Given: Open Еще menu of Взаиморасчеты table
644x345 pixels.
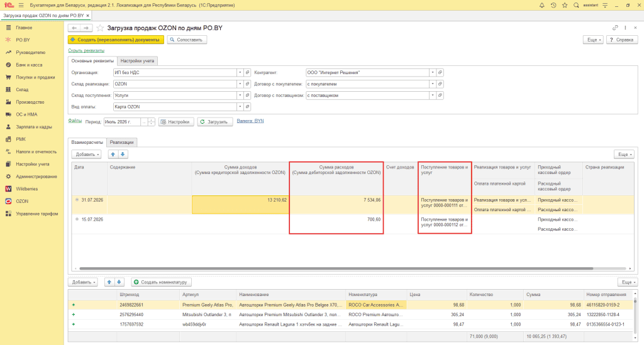Looking at the screenshot, I should click(625, 154).
